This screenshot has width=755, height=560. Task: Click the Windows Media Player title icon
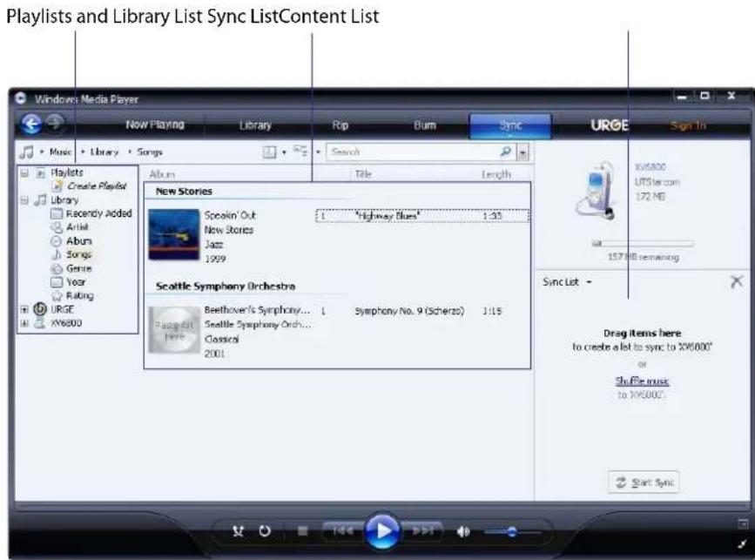tap(21, 98)
